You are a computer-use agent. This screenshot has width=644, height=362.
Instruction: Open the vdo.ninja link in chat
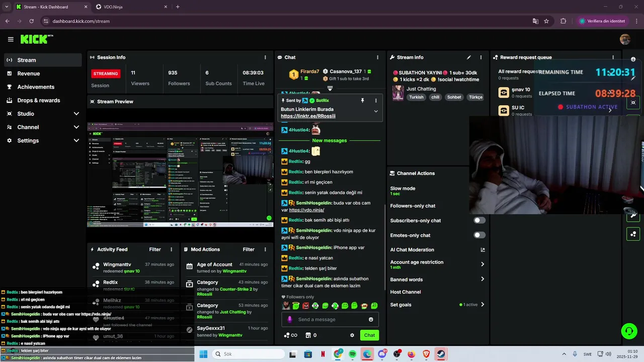(306, 210)
